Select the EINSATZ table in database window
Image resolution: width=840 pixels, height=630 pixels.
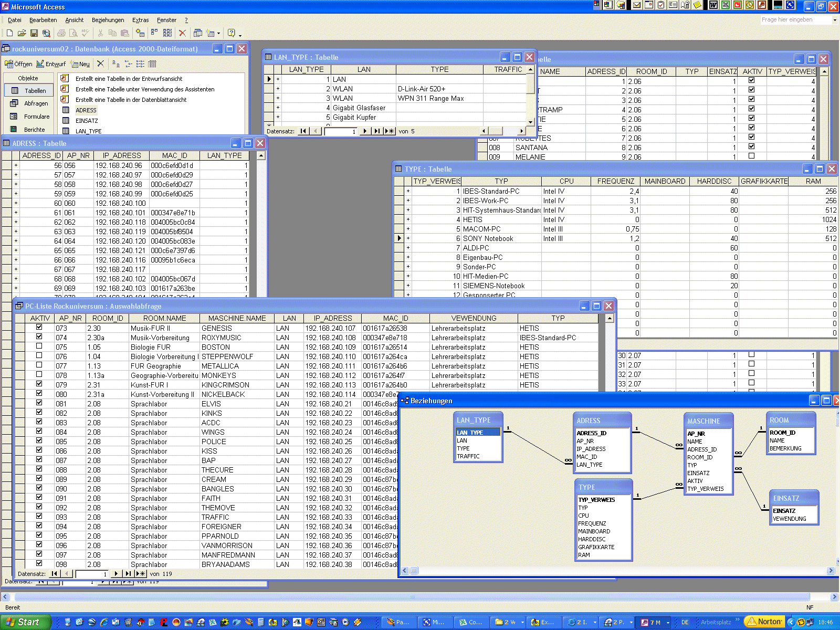tap(86, 121)
